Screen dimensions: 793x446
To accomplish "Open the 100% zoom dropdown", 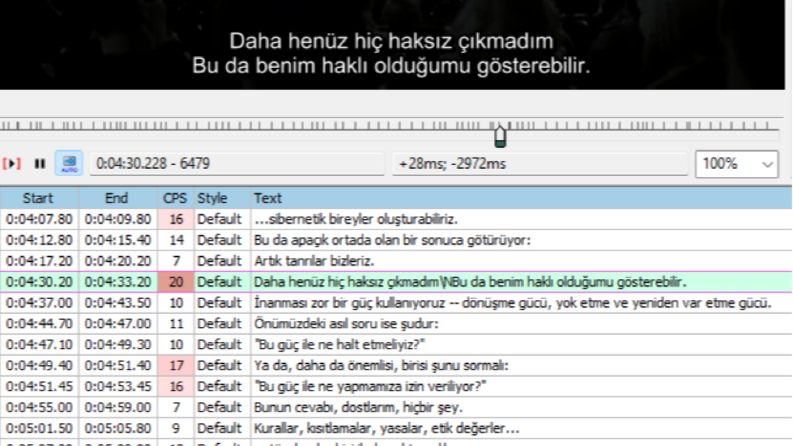I will (x=736, y=164).
